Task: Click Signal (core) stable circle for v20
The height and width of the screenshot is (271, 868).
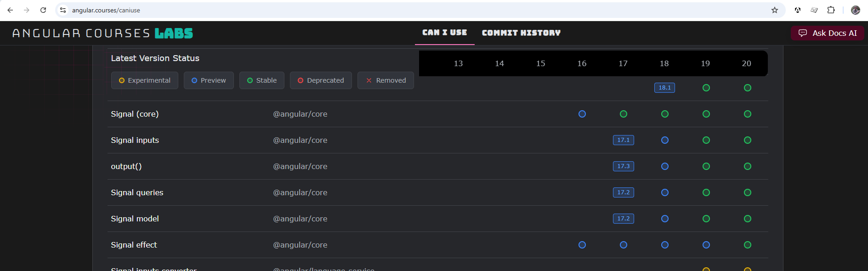Action: 748,114
